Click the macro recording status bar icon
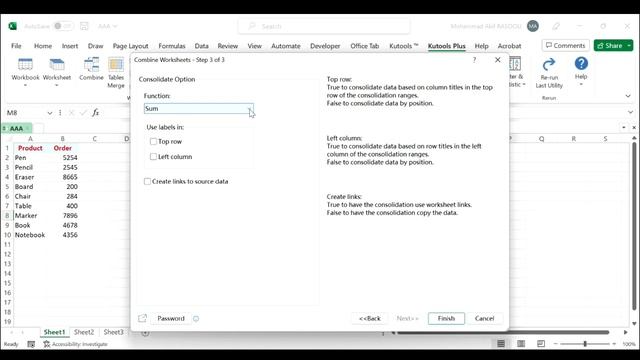Viewport: 640px width, 360px height. 31,344
